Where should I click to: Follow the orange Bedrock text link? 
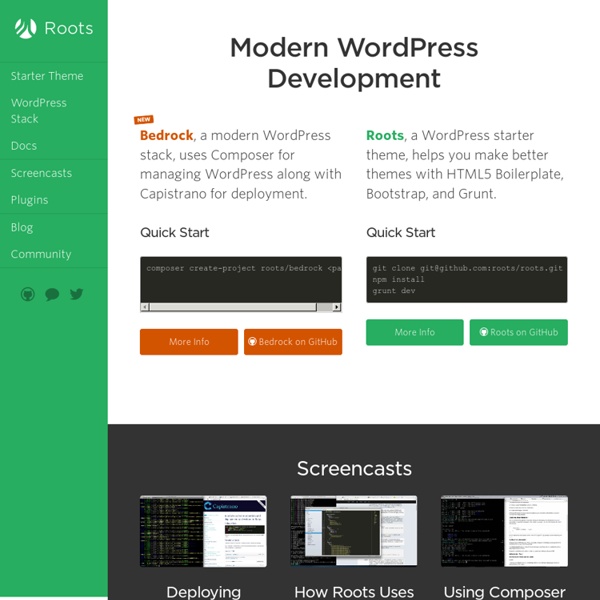point(166,135)
